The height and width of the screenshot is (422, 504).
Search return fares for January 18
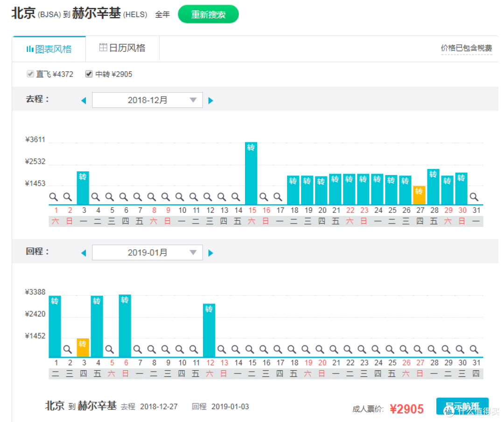(x=292, y=349)
